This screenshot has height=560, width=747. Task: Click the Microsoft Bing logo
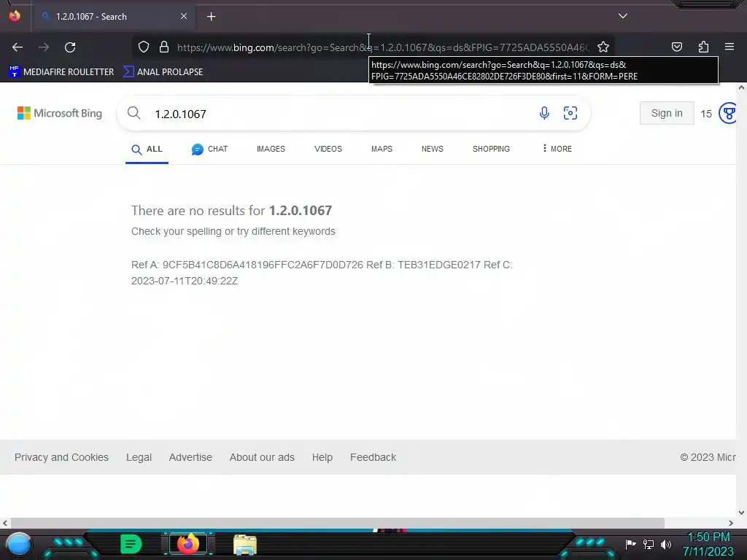[60, 113]
